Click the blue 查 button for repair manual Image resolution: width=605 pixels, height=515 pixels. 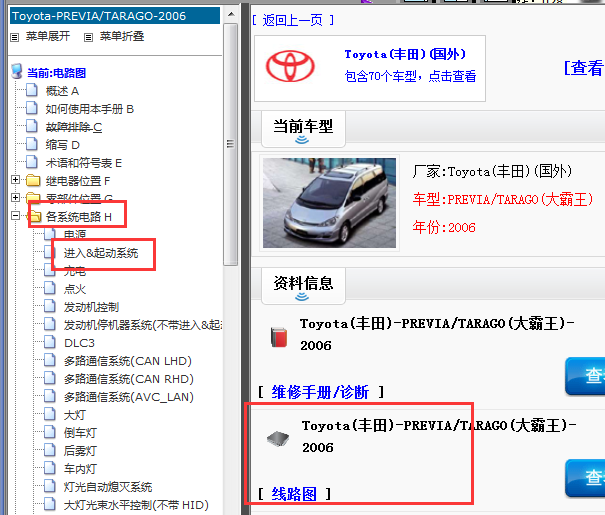pos(585,376)
